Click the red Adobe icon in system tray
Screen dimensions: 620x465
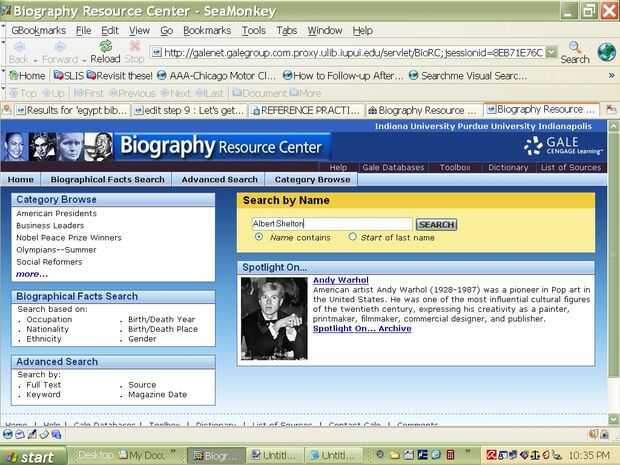pyautogui.click(x=491, y=455)
